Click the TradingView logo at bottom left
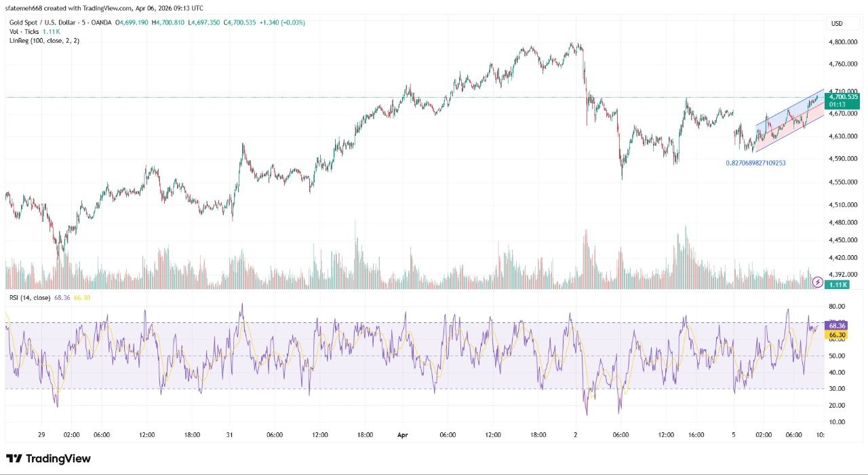Viewport: 868px width, 475px height. point(48,459)
